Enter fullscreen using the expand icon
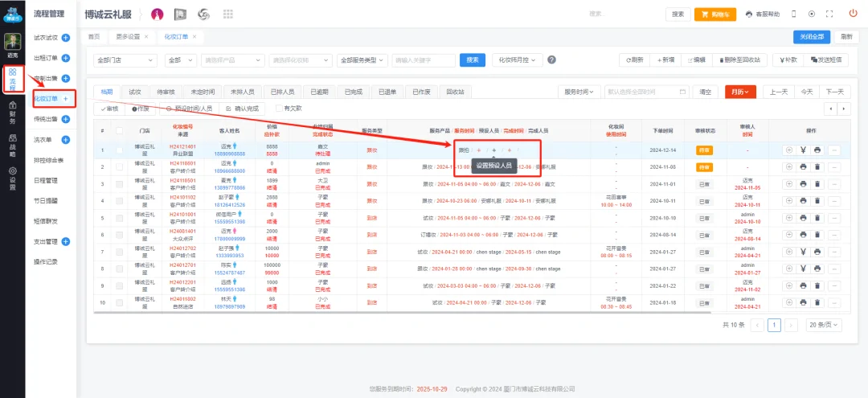The image size is (868, 398). click(x=832, y=14)
